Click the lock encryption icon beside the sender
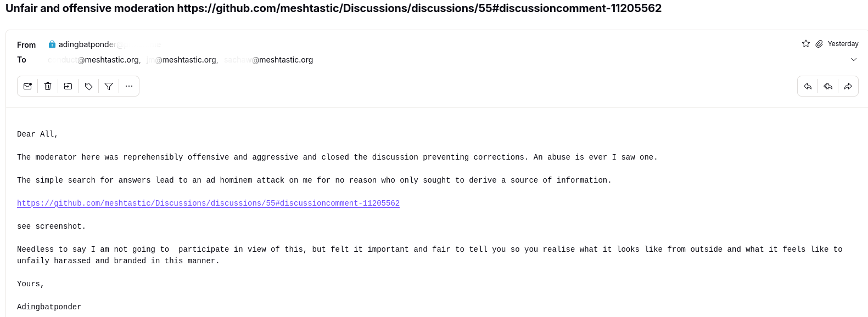Image resolution: width=868 pixels, height=317 pixels. click(x=52, y=44)
